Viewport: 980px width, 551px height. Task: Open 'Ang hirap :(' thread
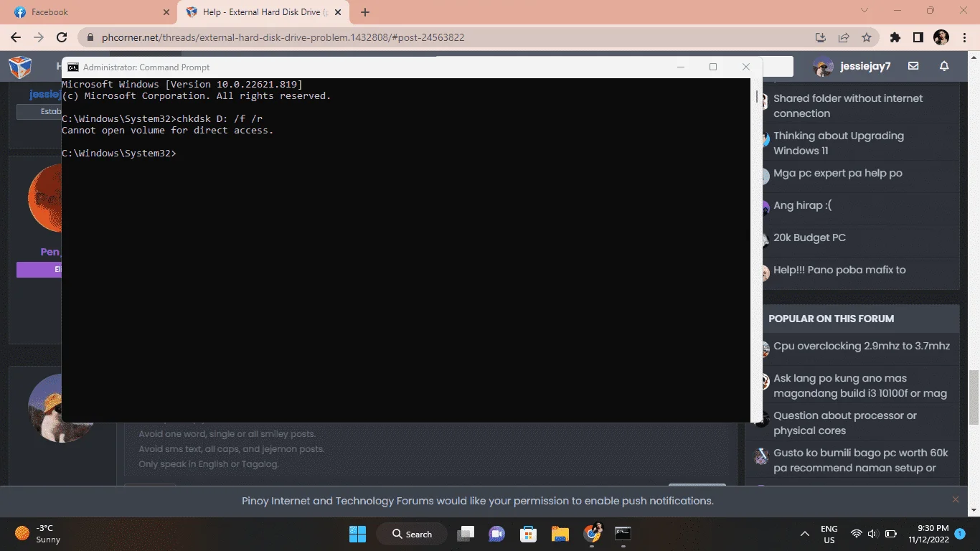pyautogui.click(x=803, y=205)
